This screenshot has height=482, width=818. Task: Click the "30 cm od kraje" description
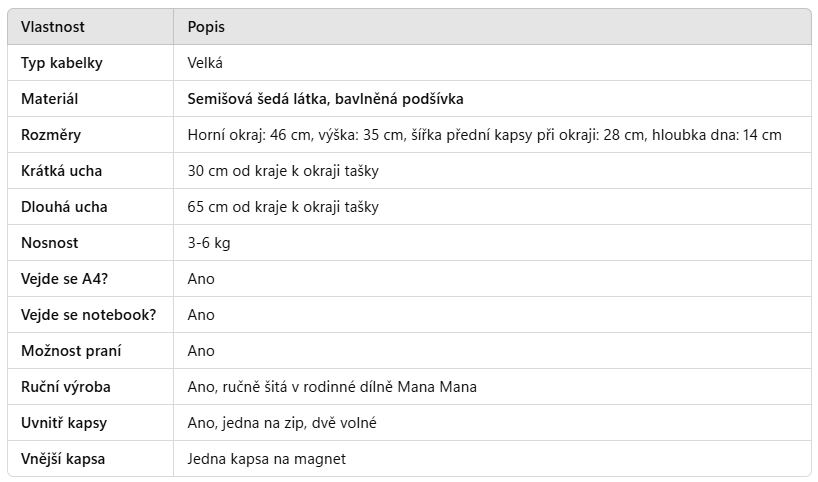(x=283, y=171)
